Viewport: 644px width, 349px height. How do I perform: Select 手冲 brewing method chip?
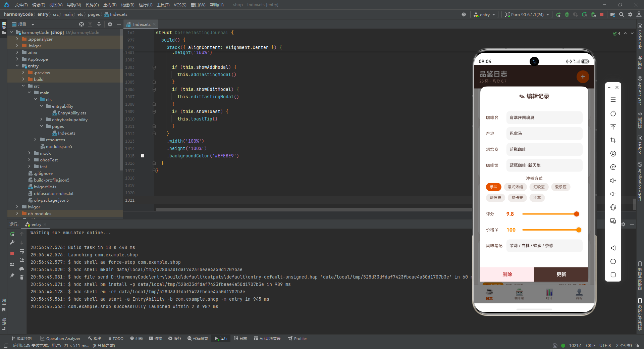pos(493,187)
